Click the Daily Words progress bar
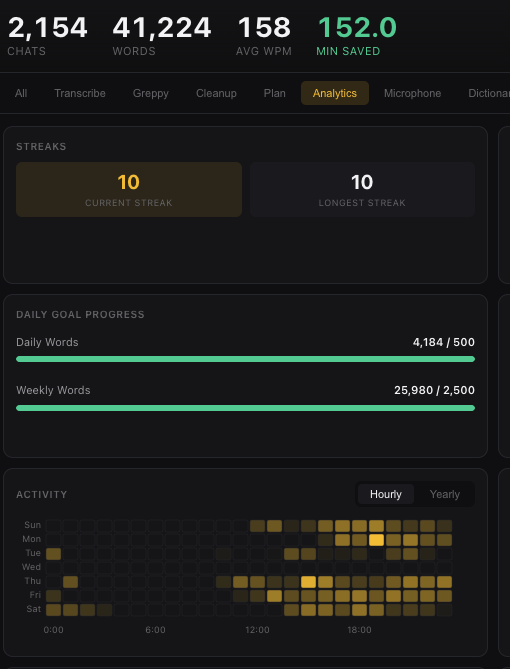Screen dimensions: 510x669 click(x=245, y=359)
